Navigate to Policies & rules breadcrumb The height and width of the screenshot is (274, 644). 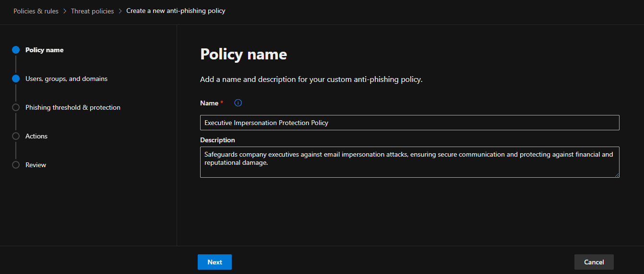(36, 11)
